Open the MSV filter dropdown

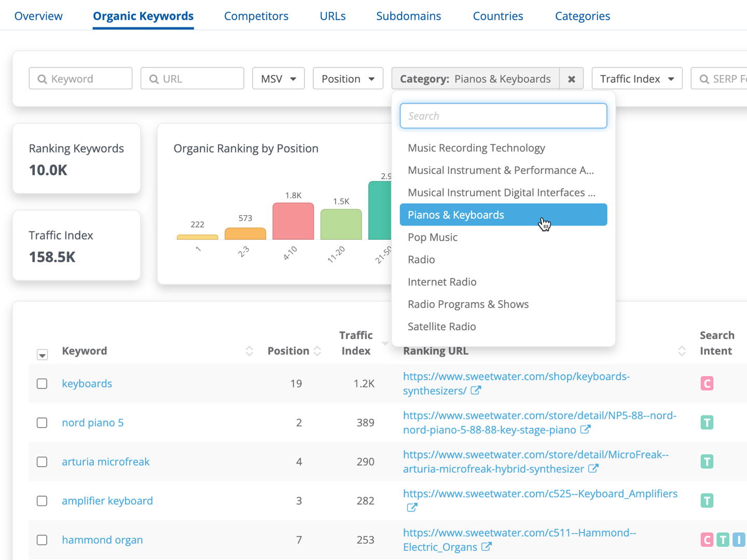coord(279,79)
